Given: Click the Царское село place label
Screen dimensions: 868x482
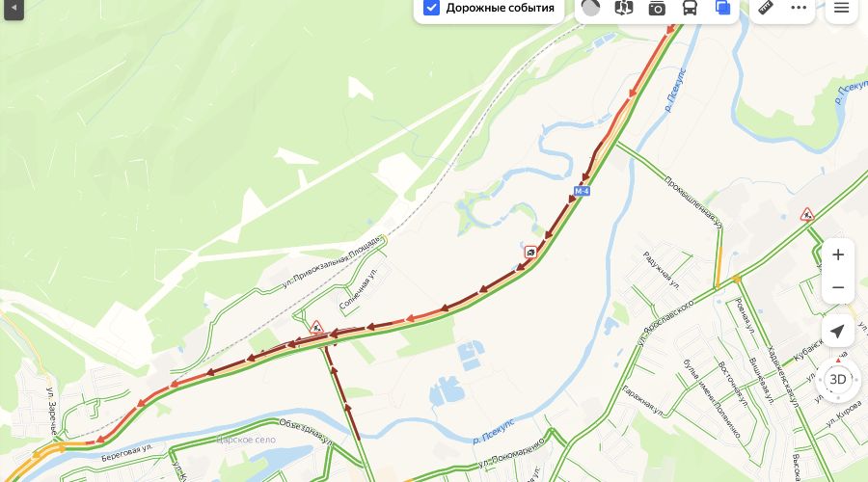Looking at the screenshot, I should click(x=246, y=440).
